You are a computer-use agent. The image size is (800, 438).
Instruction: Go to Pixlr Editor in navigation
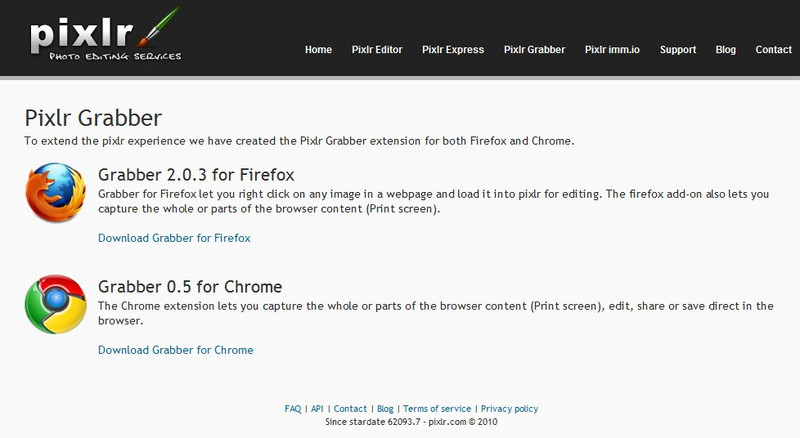(x=377, y=50)
